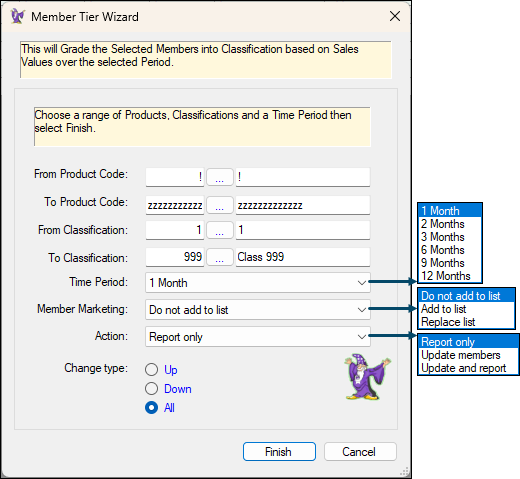Choose 1 Month in the time list
520x479 pixels.
[x=449, y=211]
